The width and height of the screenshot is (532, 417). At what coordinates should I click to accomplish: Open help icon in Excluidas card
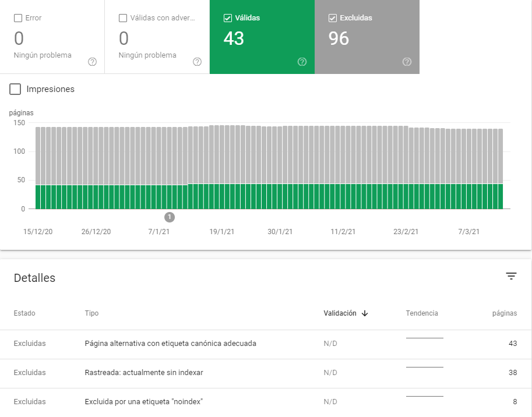click(x=407, y=62)
